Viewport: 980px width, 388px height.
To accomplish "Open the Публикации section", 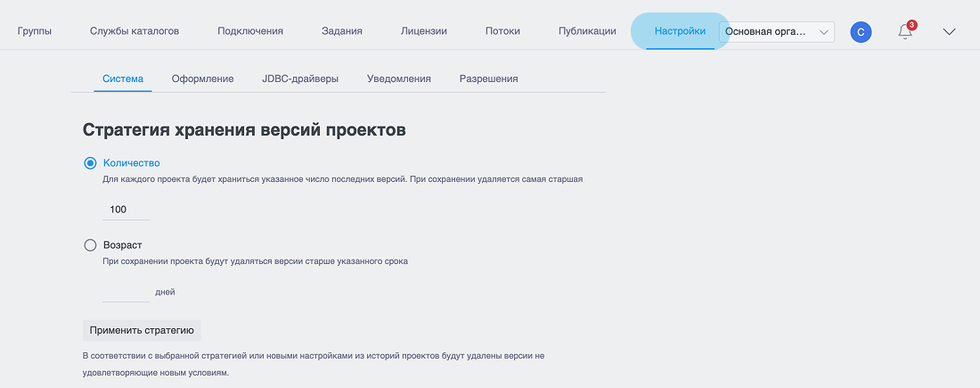I will point(587,30).
